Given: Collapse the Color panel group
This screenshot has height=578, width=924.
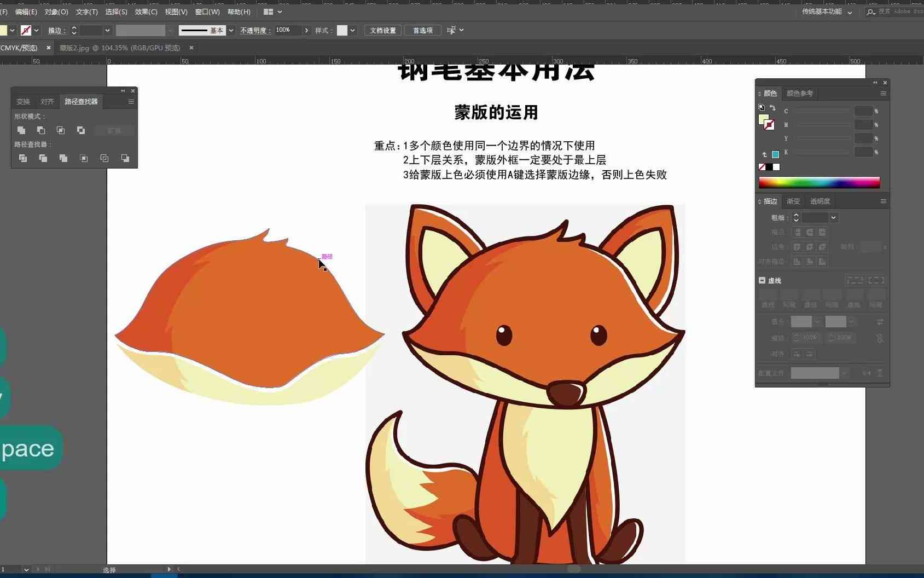Looking at the screenshot, I should 875,83.
